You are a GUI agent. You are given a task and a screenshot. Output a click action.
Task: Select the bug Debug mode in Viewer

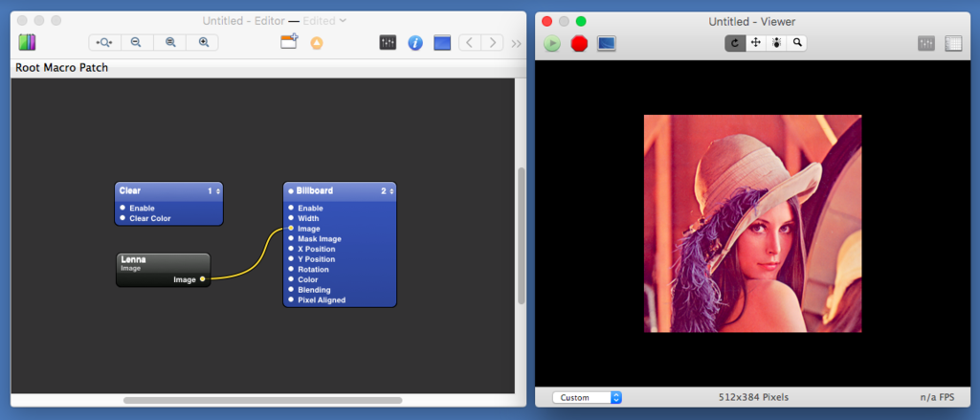coord(776,42)
